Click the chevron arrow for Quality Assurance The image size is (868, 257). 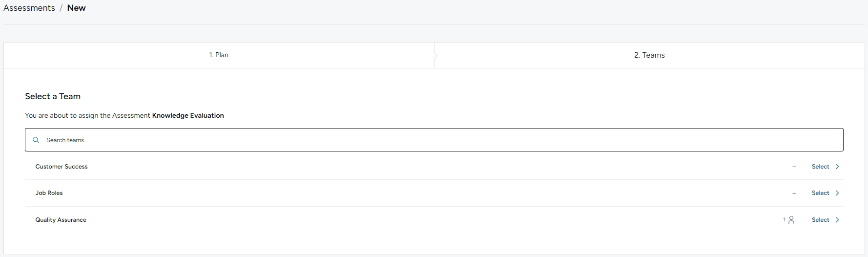(x=837, y=220)
